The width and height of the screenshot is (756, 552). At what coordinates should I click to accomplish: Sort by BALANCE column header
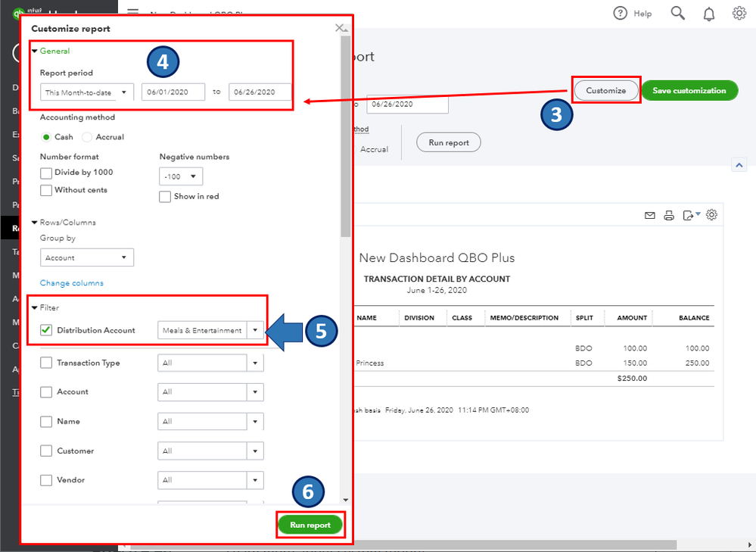pos(694,318)
